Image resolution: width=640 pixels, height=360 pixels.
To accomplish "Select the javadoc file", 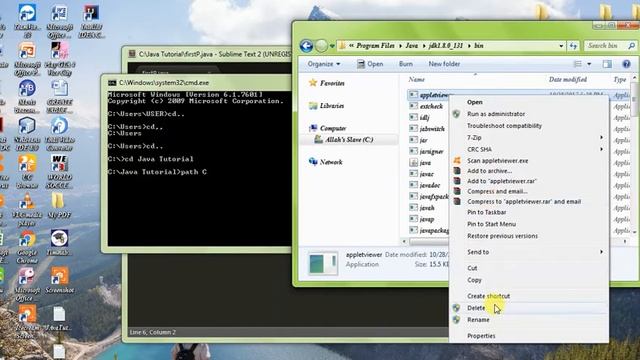I will coord(425,185).
